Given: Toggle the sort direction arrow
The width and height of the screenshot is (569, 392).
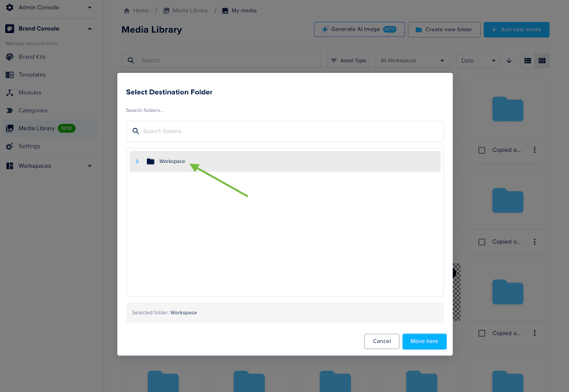Looking at the screenshot, I should (509, 61).
